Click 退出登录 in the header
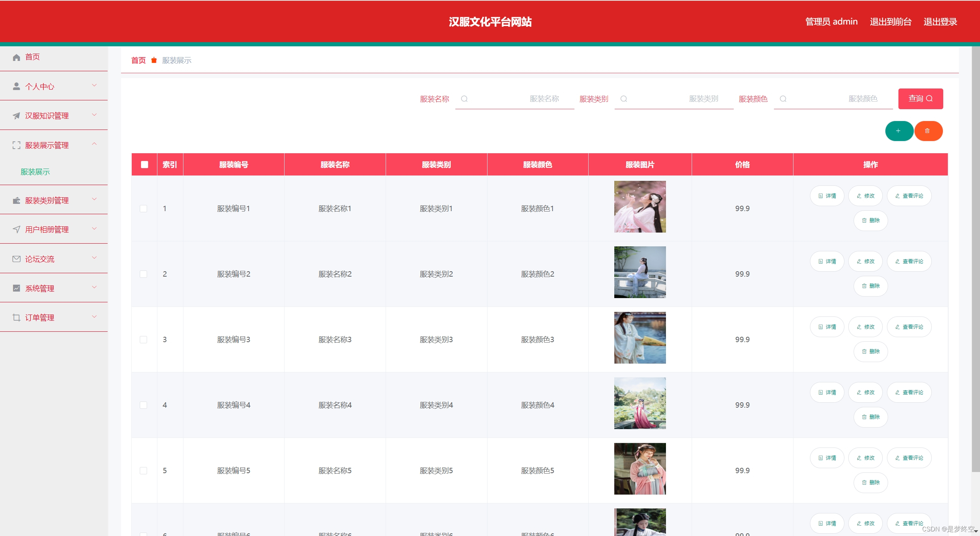Viewport: 980px width, 536px height. click(x=940, y=22)
